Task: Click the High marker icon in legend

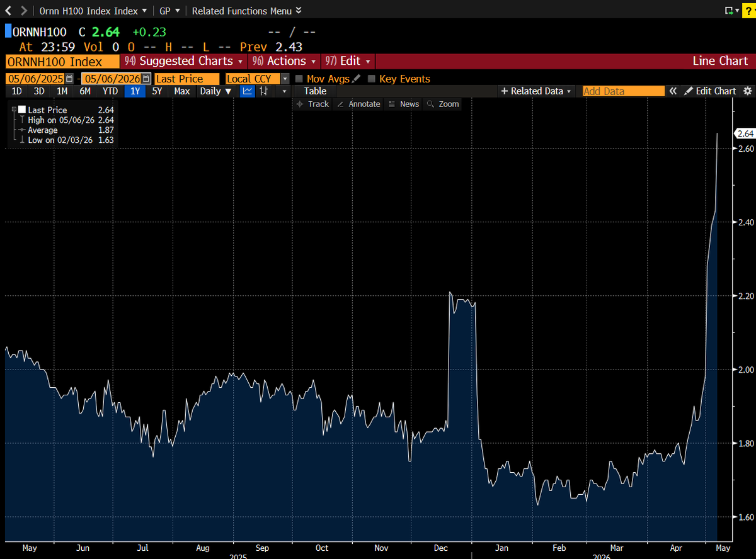Action: pyautogui.click(x=22, y=120)
